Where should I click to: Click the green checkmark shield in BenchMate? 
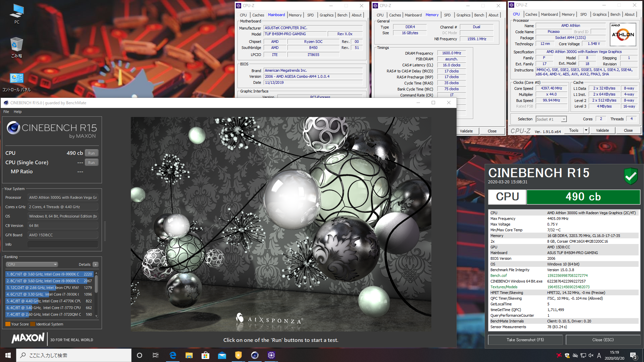tap(631, 176)
